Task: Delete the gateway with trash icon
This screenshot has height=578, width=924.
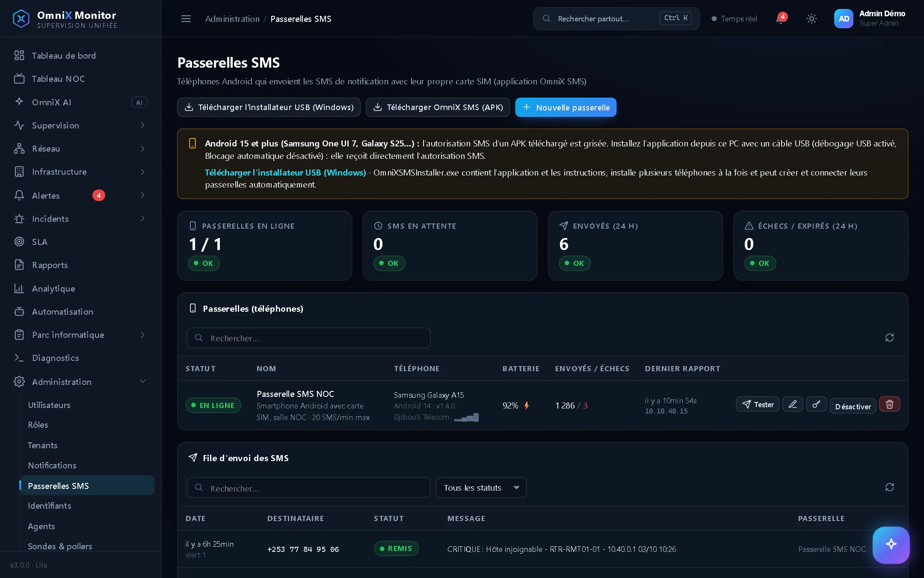Action: (890, 405)
